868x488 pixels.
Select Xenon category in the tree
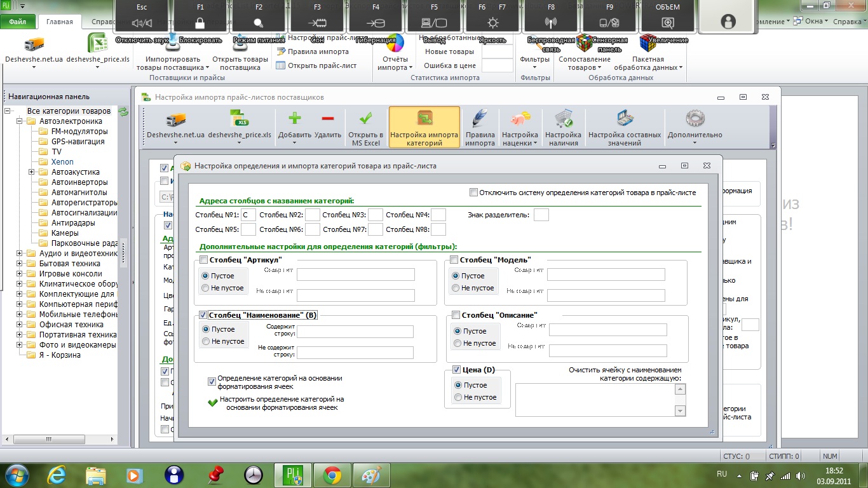coord(62,162)
